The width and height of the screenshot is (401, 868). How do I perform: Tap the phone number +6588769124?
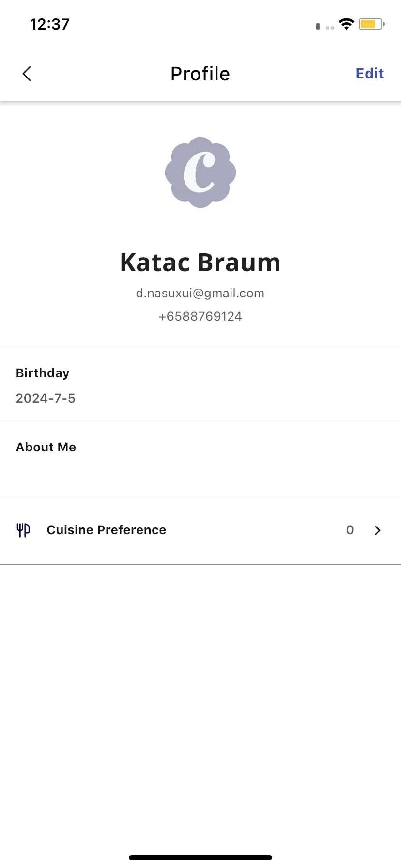coord(200,316)
